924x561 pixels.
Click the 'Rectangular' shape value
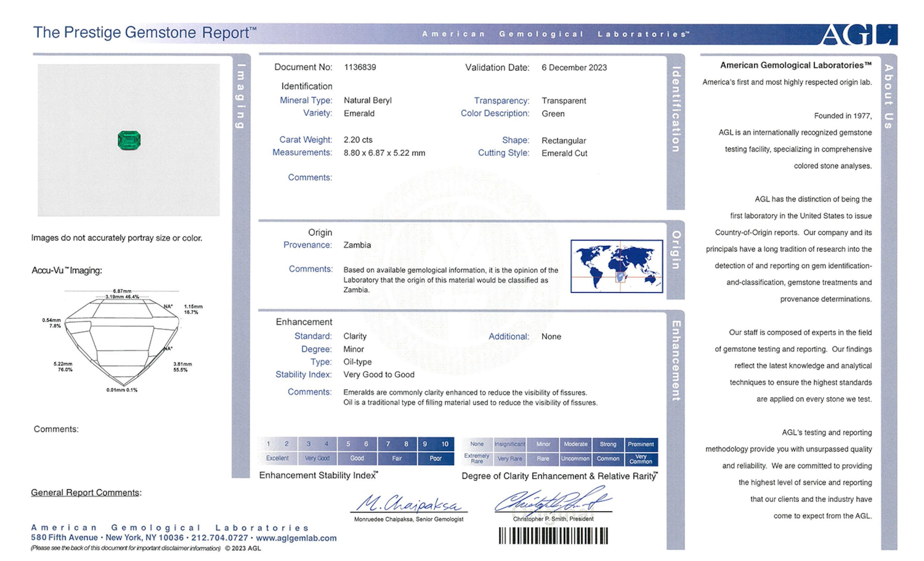(x=564, y=141)
